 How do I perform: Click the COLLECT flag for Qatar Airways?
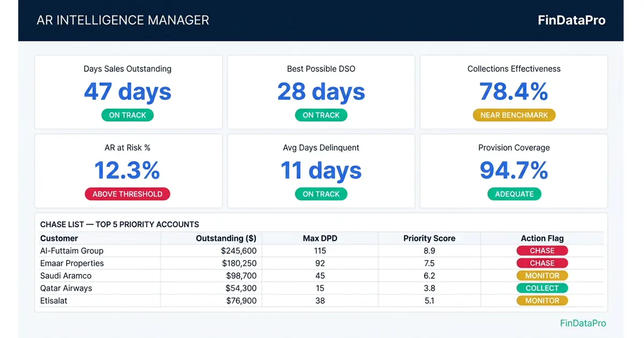click(x=542, y=288)
